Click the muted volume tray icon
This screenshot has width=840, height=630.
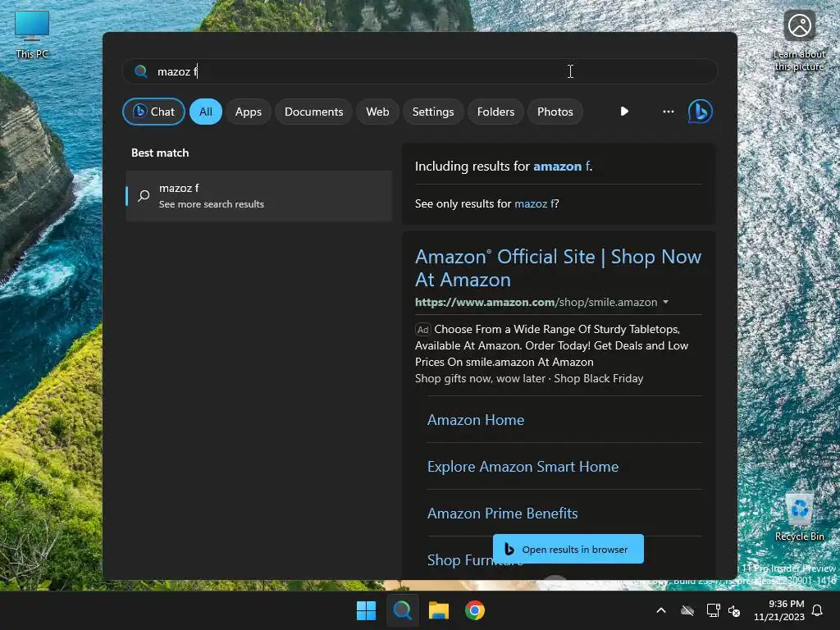[x=734, y=610]
